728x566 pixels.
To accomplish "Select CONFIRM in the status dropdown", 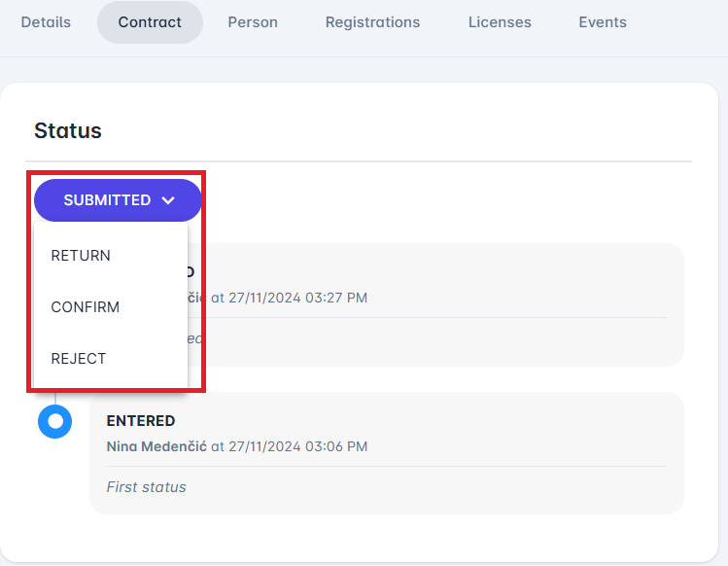I will [86, 307].
